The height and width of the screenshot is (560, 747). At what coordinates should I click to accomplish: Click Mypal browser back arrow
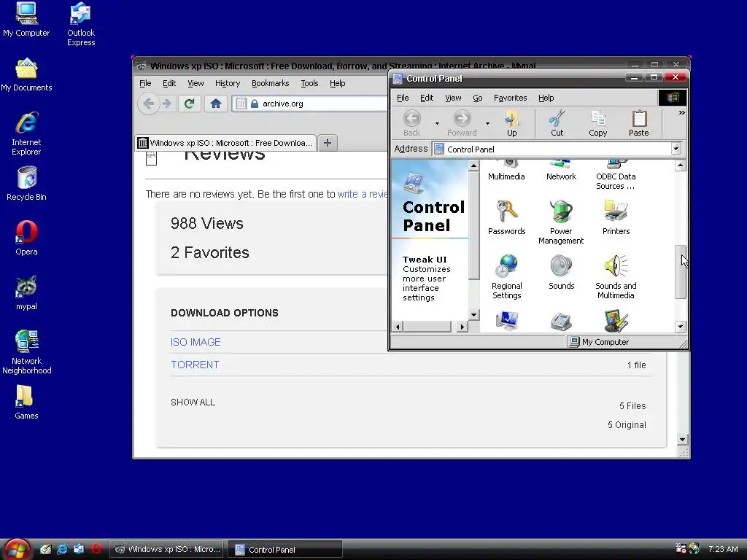click(149, 104)
